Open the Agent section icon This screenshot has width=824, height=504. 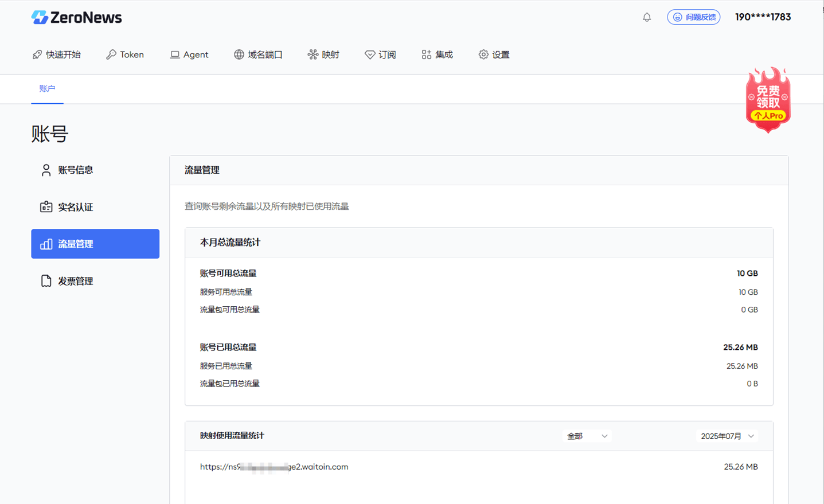pyautogui.click(x=175, y=54)
